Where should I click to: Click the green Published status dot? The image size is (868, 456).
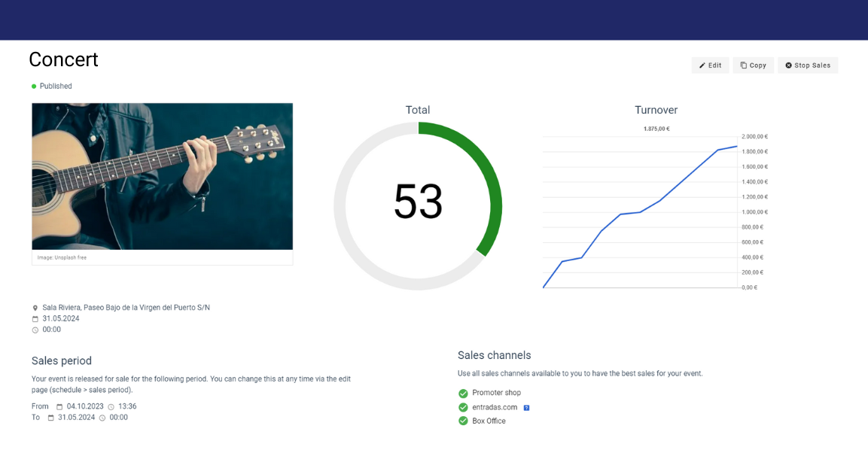click(34, 87)
